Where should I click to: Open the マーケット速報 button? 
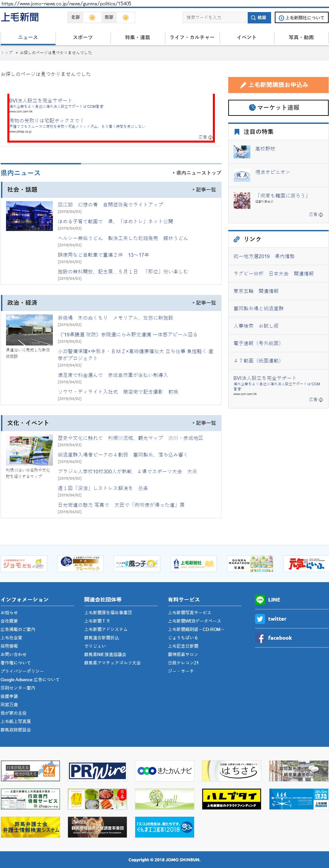pyautogui.click(x=278, y=107)
